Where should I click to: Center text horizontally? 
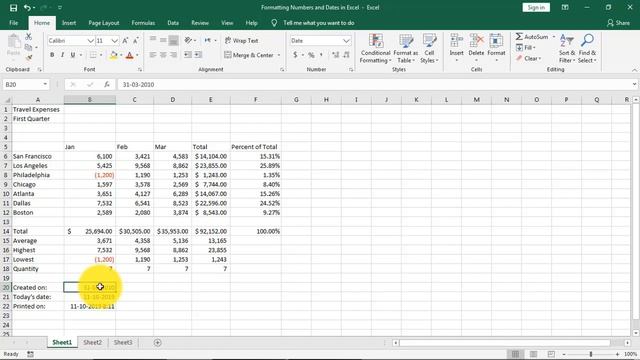[x=163, y=55]
